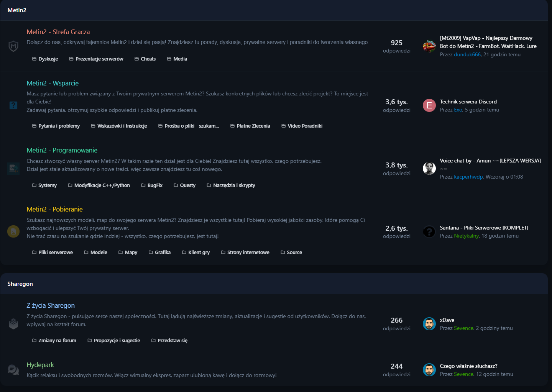This screenshot has width=552, height=392.
Task: Open the question mark avatar beside Santana thread
Action: click(x=429, y=231)
